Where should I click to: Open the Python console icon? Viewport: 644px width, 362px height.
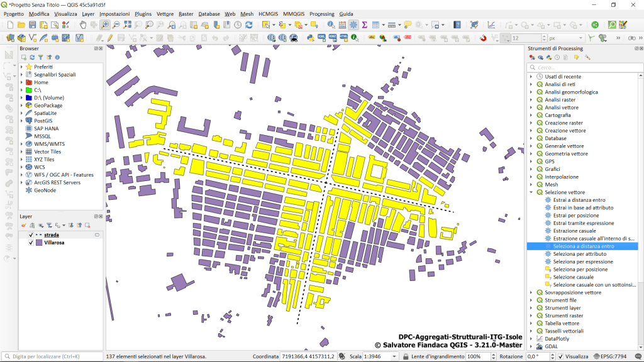tap(311, 38)
